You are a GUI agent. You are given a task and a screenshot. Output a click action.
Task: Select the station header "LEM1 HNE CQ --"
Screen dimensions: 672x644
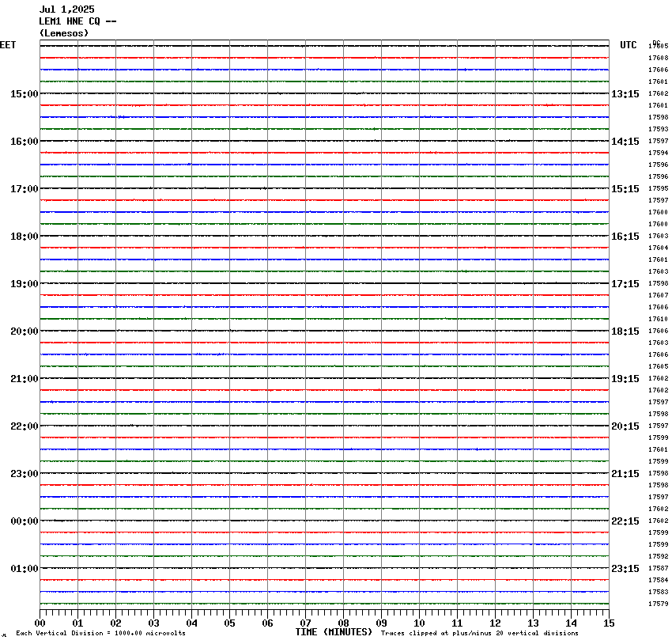77,21
